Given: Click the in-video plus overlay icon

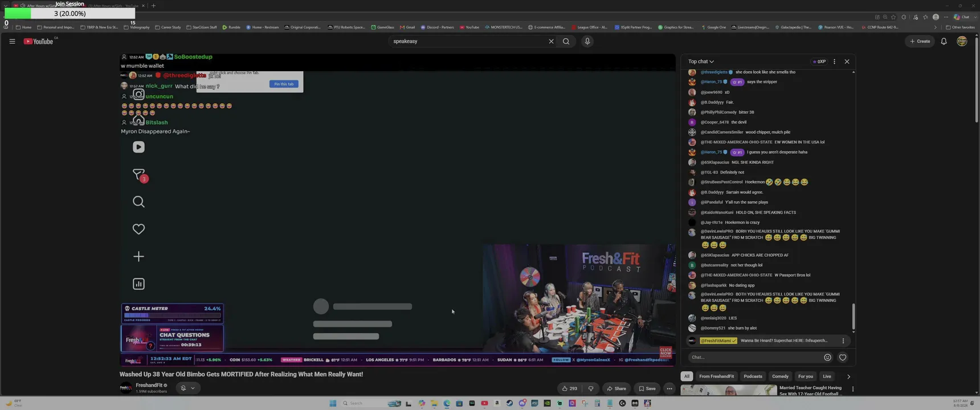Looking at the screenshot, I should coord(138,257).
